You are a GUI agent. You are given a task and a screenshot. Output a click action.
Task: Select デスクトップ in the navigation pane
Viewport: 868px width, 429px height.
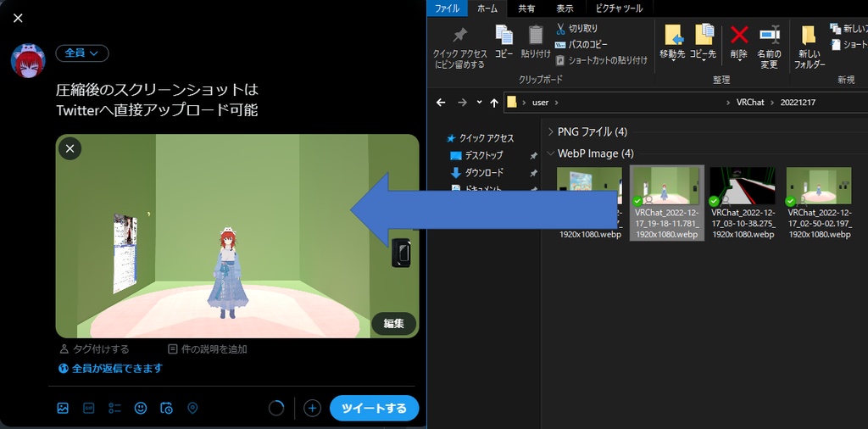tap(477, 155)
